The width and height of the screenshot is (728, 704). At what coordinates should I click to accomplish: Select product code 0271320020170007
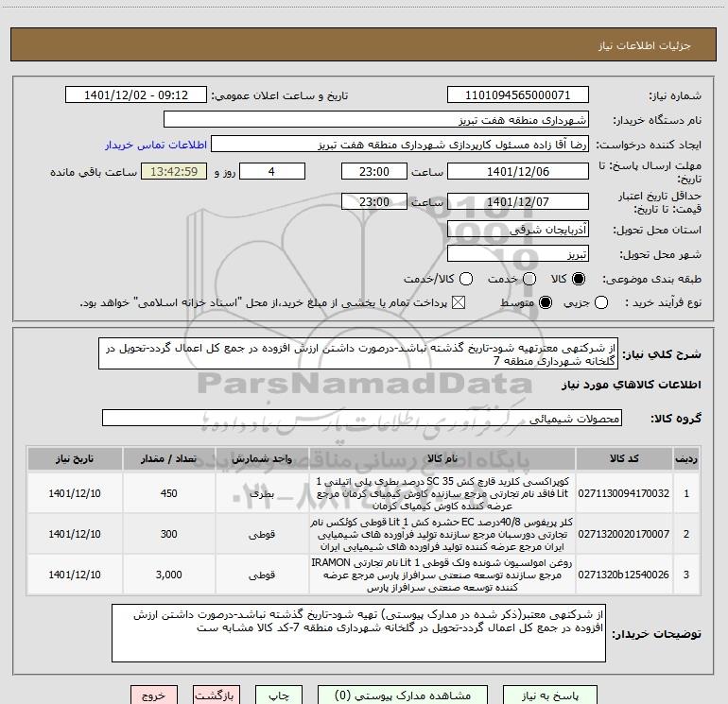[624, 534]
